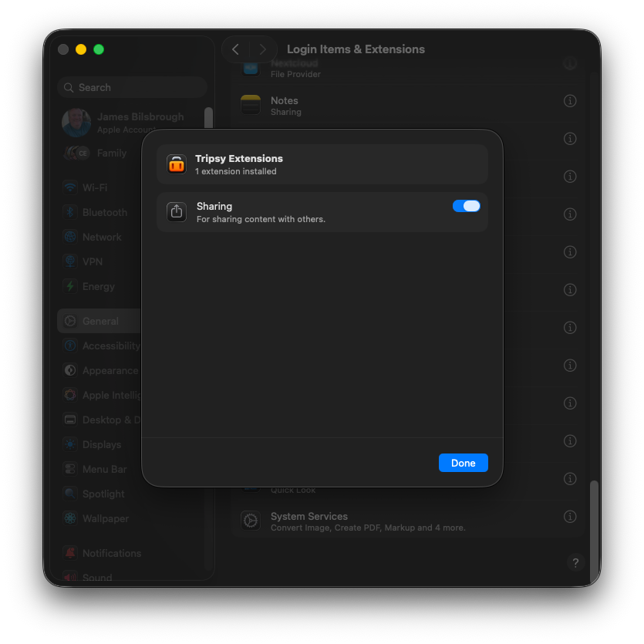Click the Spotlight magnifier icon
The height and width of the screenshot is (644, 644).
click(70, 494)
